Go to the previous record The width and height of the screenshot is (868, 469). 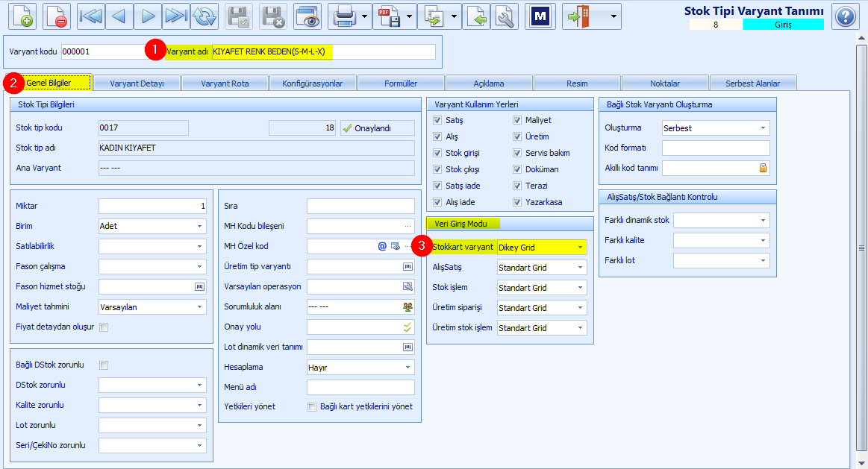119,16
